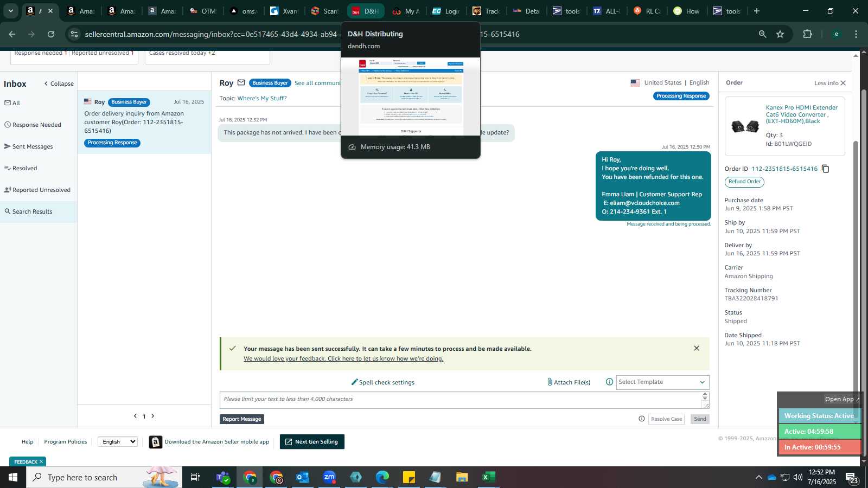Open Spell check settings
Screen dimensions: 868x488
tap(383, 382)
